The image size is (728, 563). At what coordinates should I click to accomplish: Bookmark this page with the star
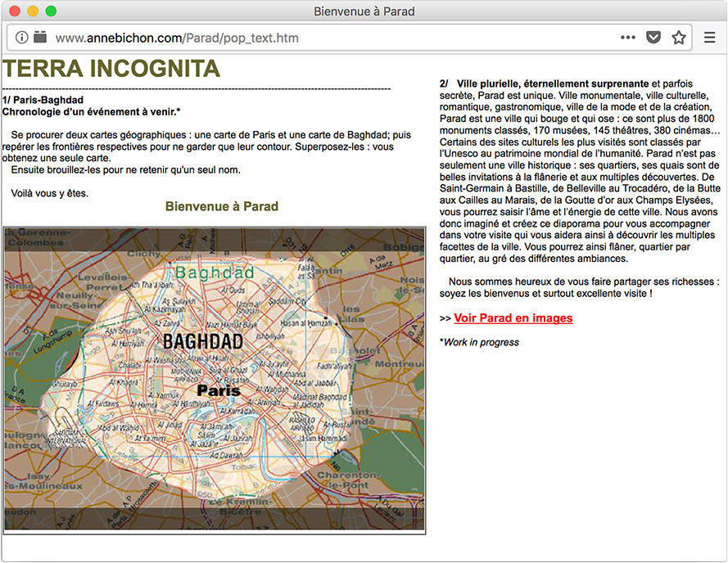pyautogui.click(x=679, y=38)
